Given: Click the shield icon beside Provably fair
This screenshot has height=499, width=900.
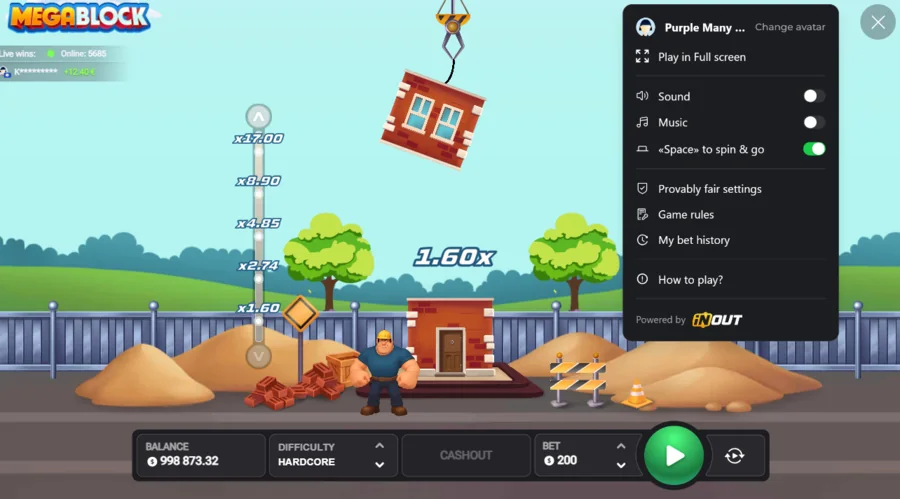Looking at the screenshot, I should point(642,188).
